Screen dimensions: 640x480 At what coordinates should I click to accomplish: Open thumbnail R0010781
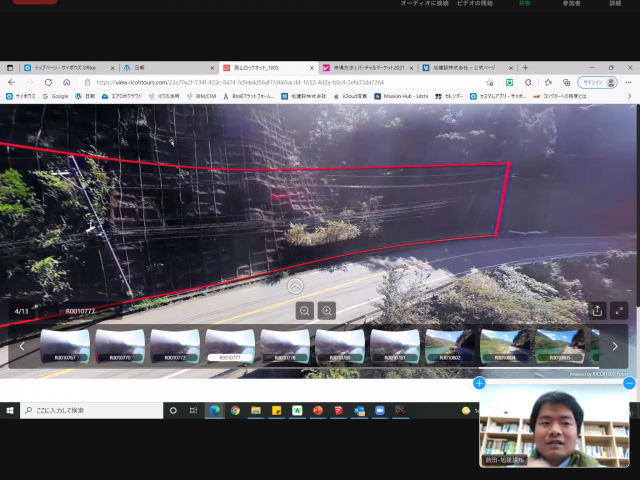pyautogui.click(x=395, y=346)
